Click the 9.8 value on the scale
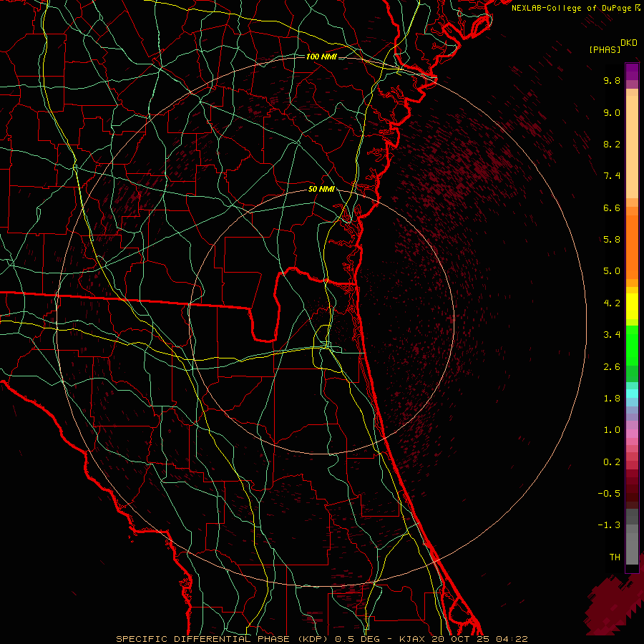The image size is (644, 644). [612, 80]
